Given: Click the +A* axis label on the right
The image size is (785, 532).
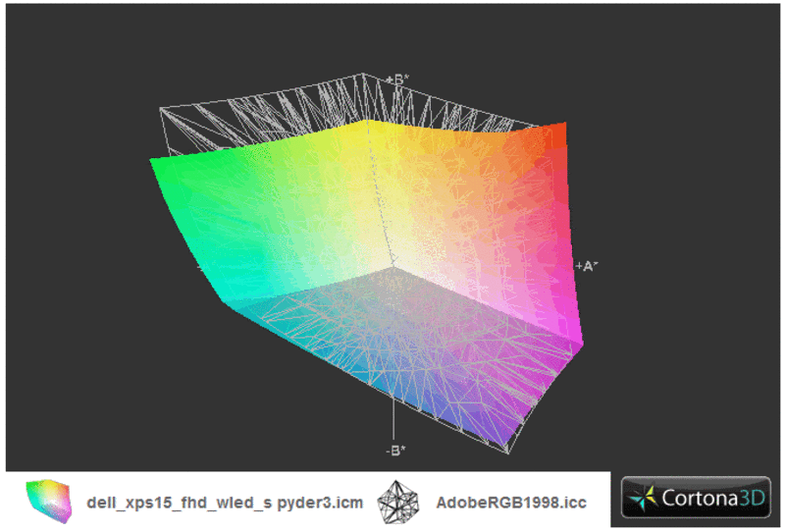Looking at the screenshot, I should (x=587, y=266).
